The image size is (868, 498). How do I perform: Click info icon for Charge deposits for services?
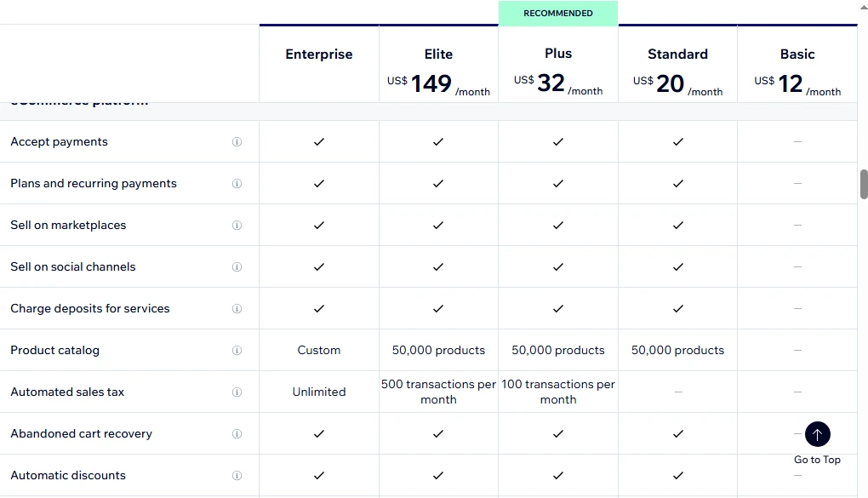[237, 308]
